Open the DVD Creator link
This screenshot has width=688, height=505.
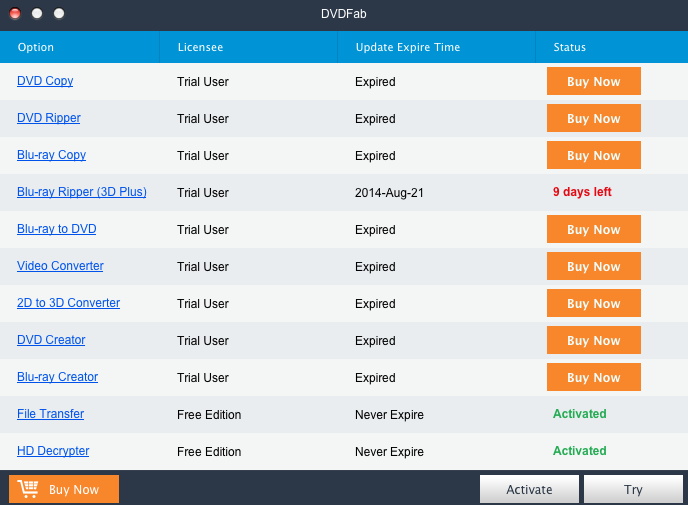coord(51,340)
